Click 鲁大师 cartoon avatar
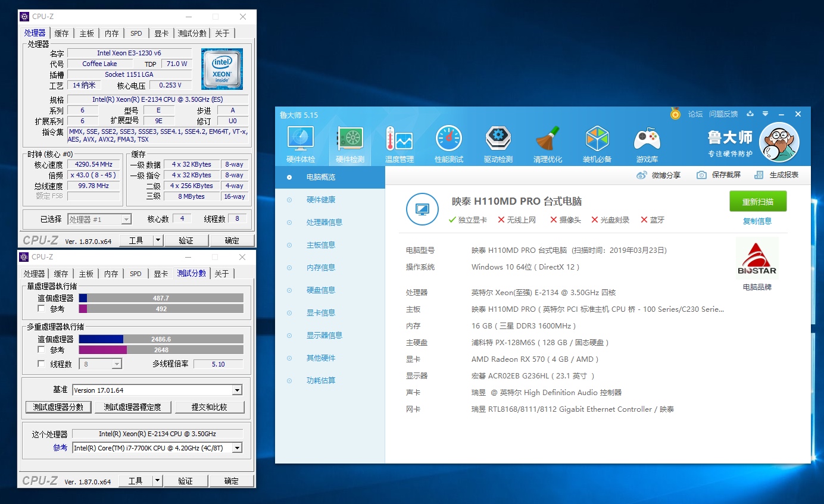Viewport: 824px width, 504px height. click(x=779, y=142)
